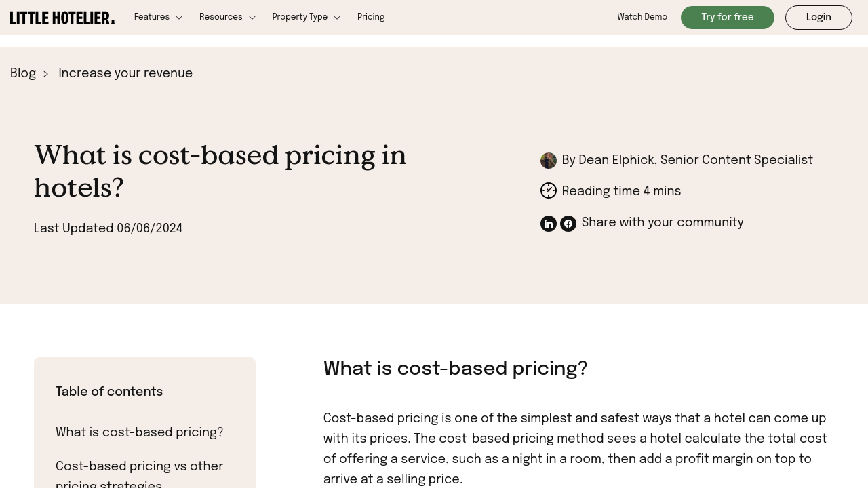Screen dimensions: 868x488
Task: Click the LinkedIn share icon
Action: (x=548, y=224)
